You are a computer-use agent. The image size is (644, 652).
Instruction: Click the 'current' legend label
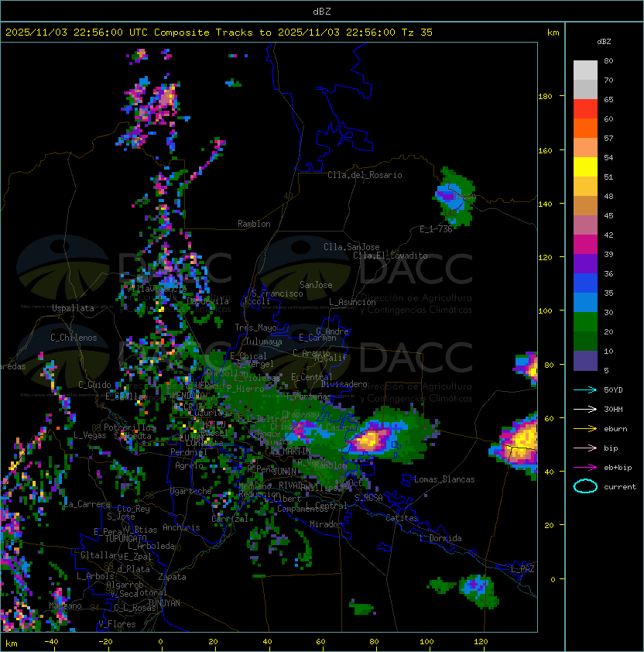[620, 487]
